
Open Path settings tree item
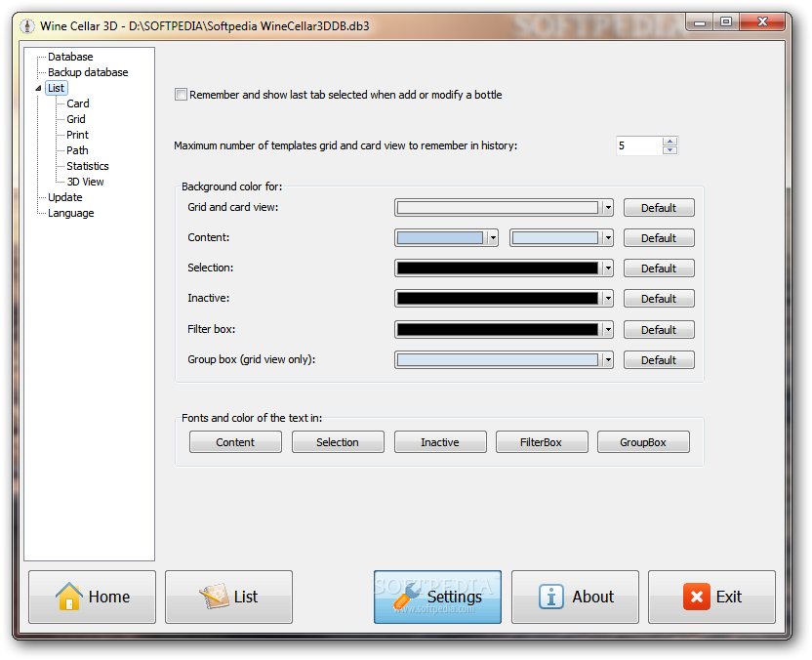78,150
